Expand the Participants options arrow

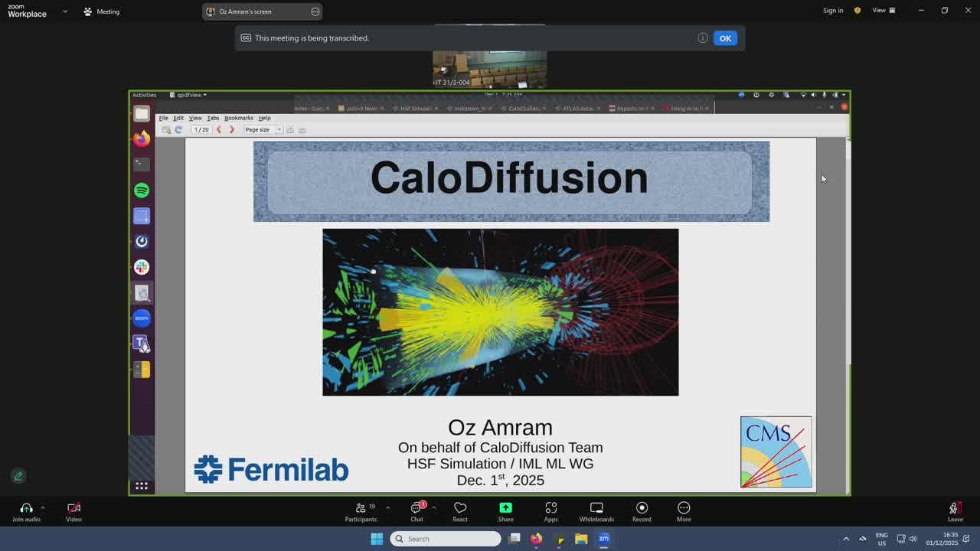point(387,507)
